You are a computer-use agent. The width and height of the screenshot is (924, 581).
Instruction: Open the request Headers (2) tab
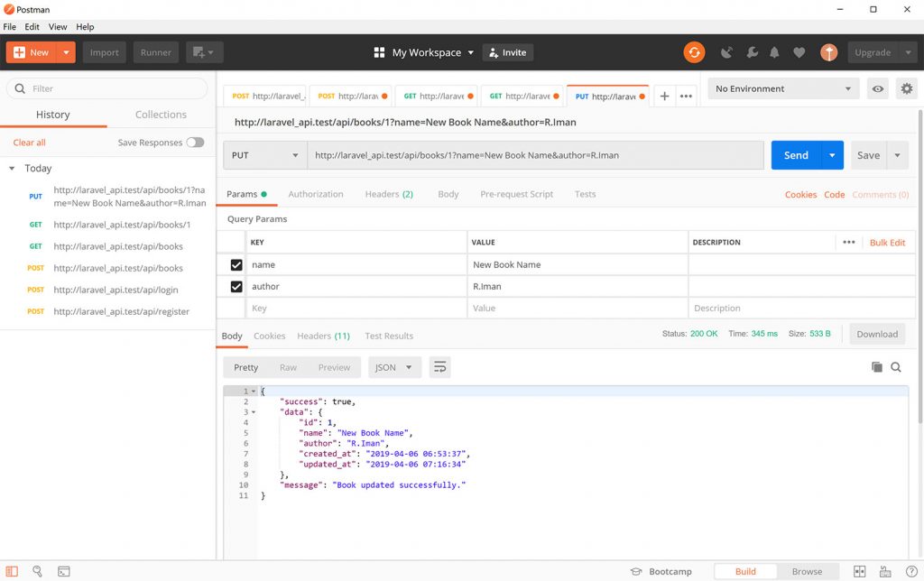[389, 194]
